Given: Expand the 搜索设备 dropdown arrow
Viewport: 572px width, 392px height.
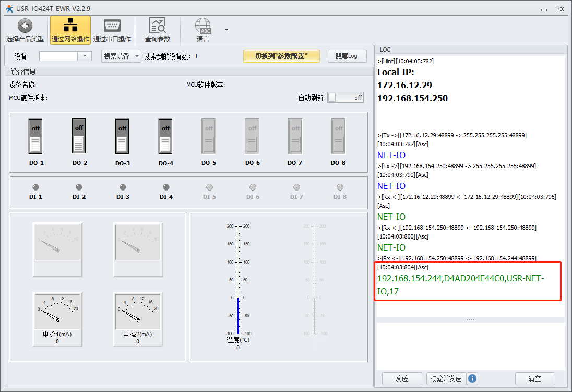Looking at the screenshot, I should pos(137,56).
